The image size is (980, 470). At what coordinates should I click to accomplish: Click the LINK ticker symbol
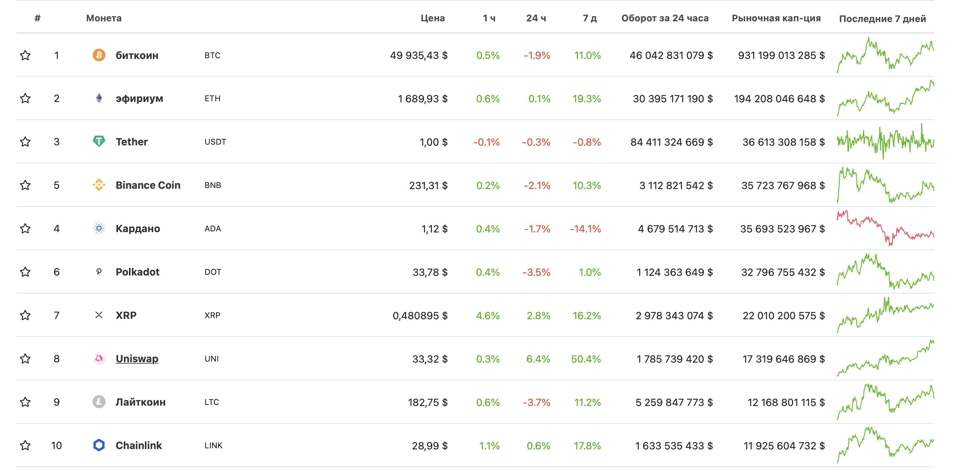tap(214, 446)
